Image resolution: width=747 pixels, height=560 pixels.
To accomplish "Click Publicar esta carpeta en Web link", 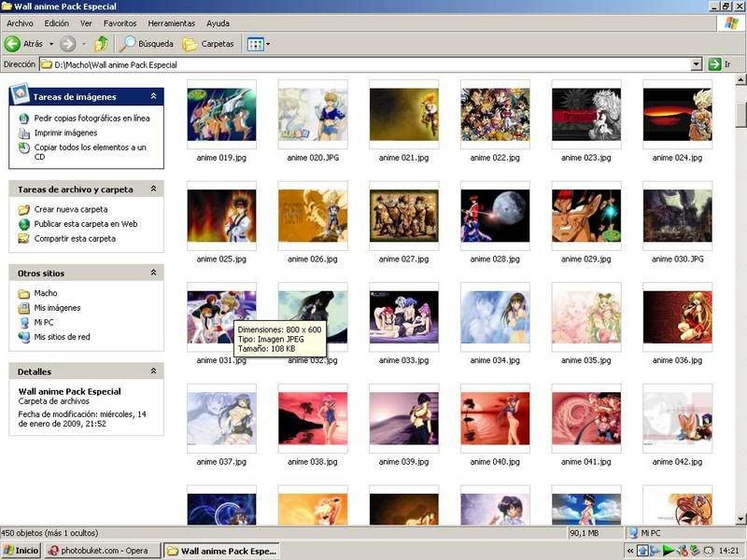I will pos(86,224).
